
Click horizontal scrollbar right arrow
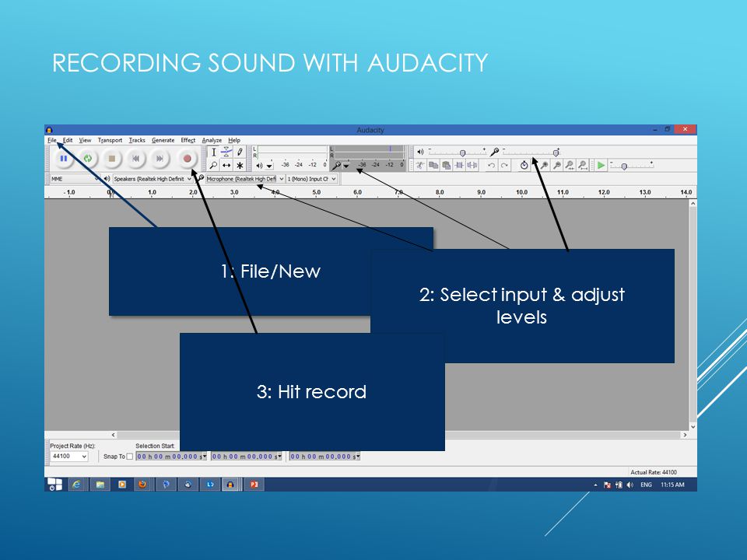click(x=685, y=435)
